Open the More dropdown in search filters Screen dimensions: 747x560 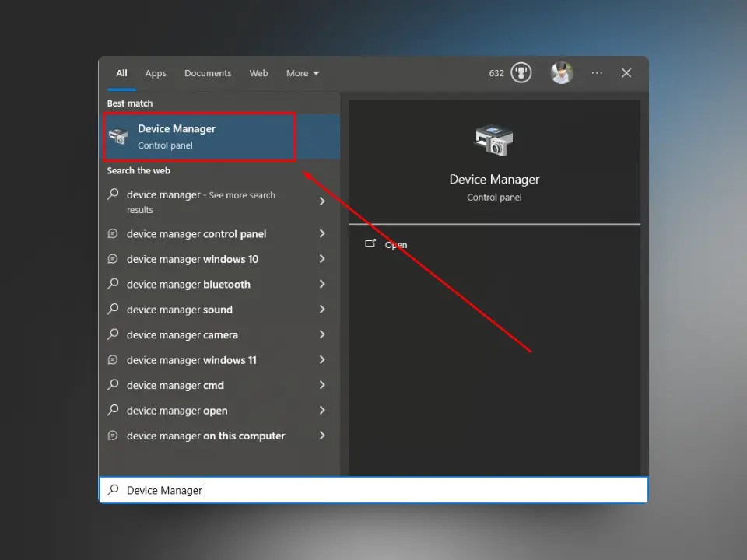click(302, 72)
